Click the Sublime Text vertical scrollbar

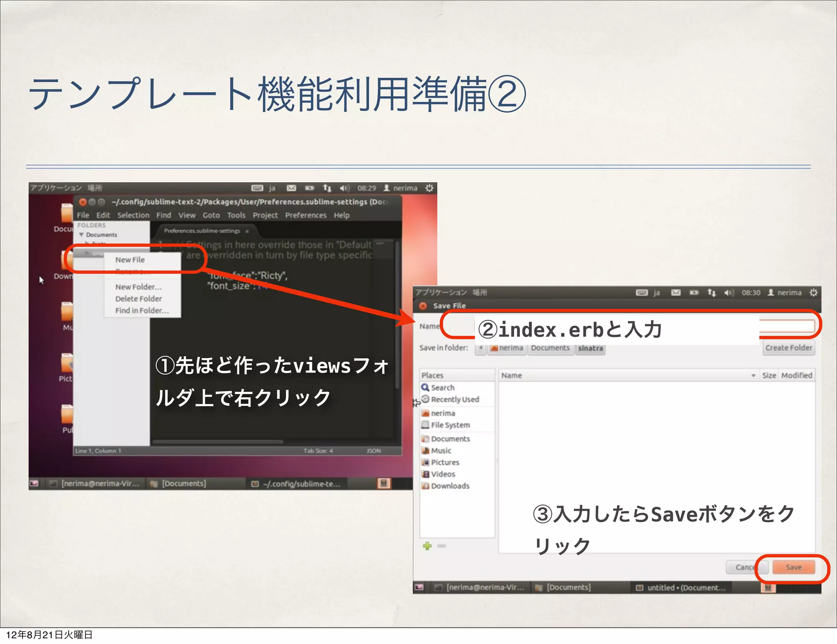tap(397, 315)
